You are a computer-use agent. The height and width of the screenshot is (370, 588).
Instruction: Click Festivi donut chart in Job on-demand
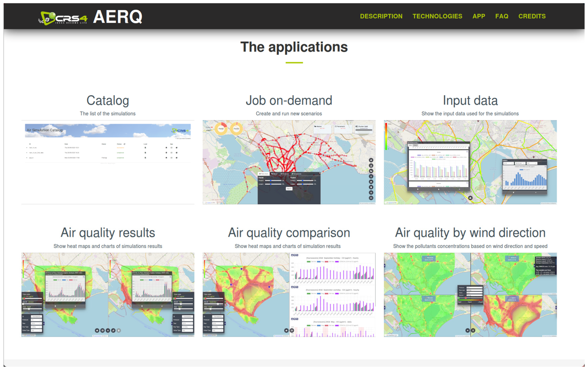236,129
